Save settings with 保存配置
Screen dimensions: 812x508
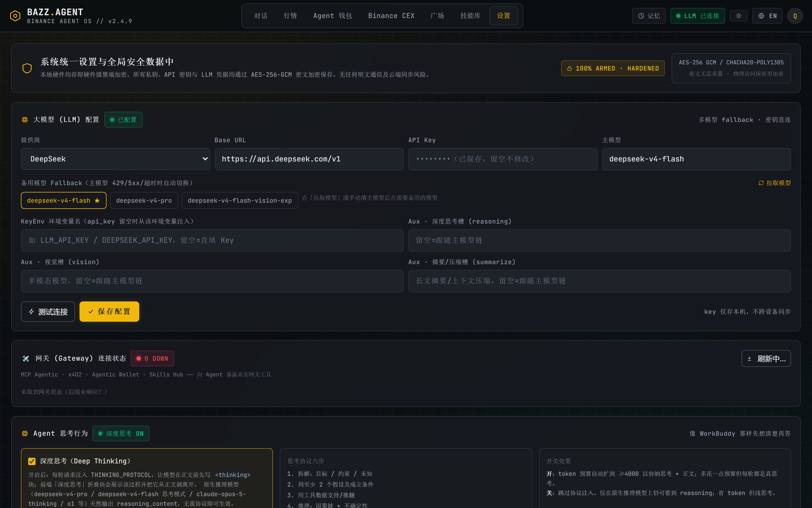109,312
